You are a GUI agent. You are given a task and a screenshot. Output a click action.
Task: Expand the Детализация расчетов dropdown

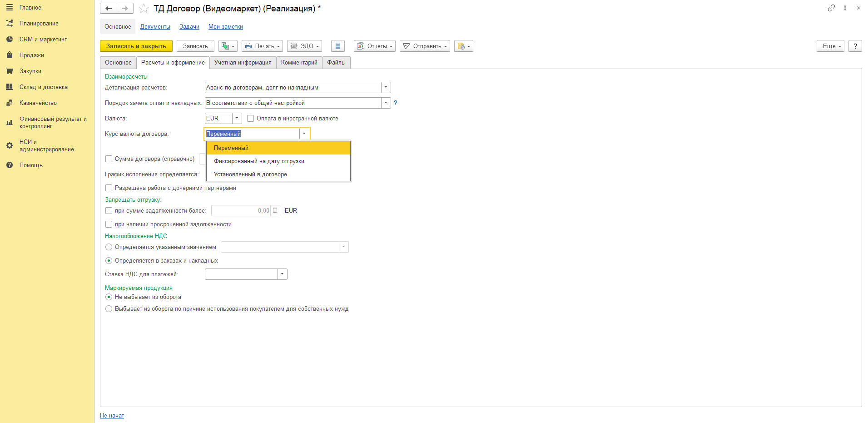(386, 87)
